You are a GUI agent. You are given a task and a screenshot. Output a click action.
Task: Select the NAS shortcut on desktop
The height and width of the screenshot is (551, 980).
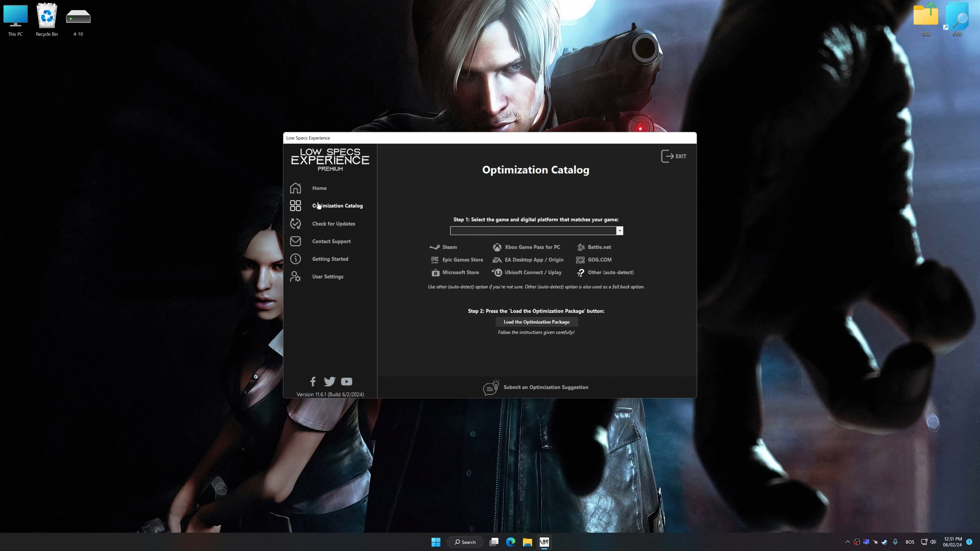(957, 20)
